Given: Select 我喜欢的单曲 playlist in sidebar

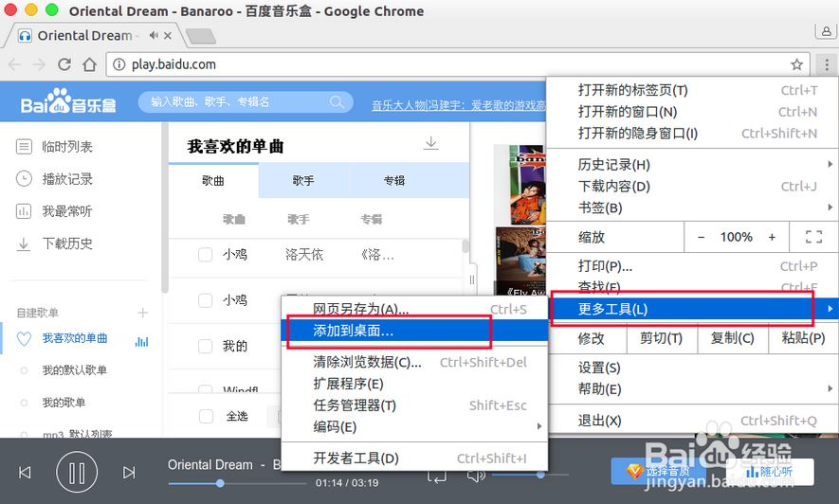Looking at the screenshot, I should point(74,338).
